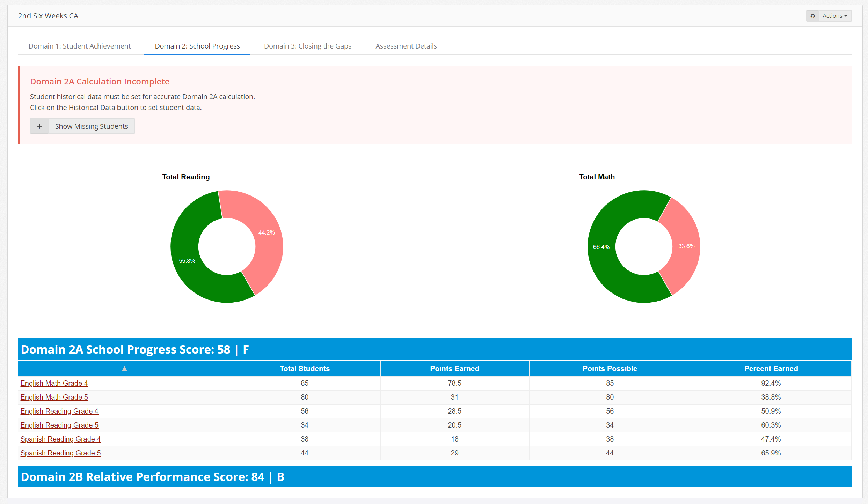868x504 pixels.
Task: Sort by the Total Students column header
Action: point(304,369)
